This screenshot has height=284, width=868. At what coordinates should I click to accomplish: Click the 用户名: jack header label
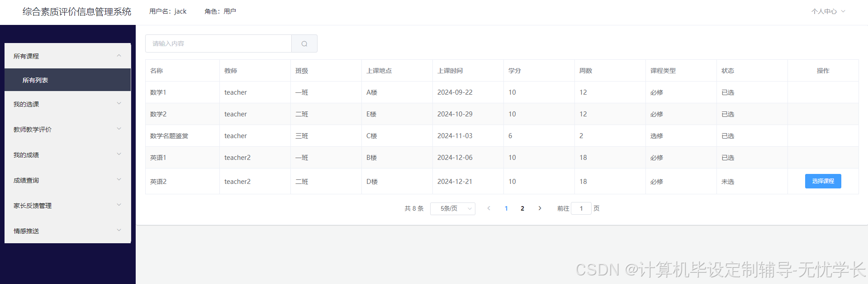coord(168,11)
